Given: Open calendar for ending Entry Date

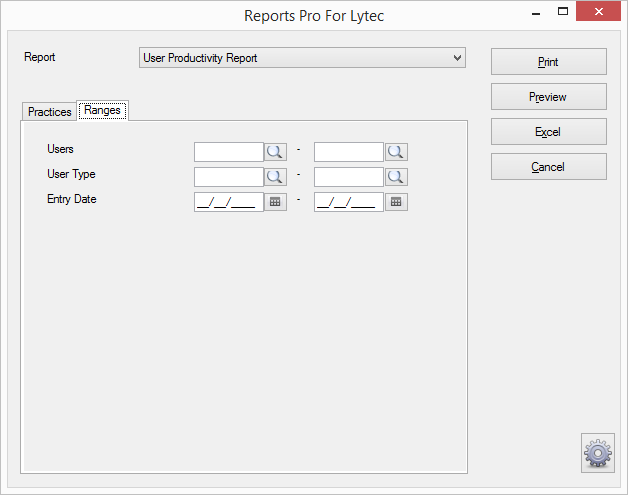Looking at the screenshot, I should click(396, 202).
